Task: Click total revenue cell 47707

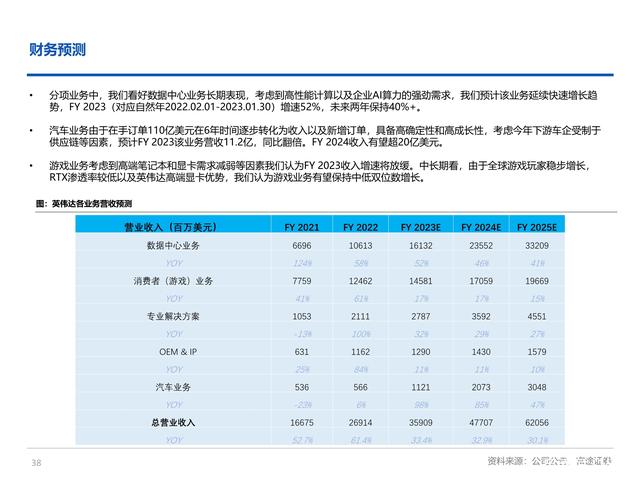Action: (x=481, y=423)
